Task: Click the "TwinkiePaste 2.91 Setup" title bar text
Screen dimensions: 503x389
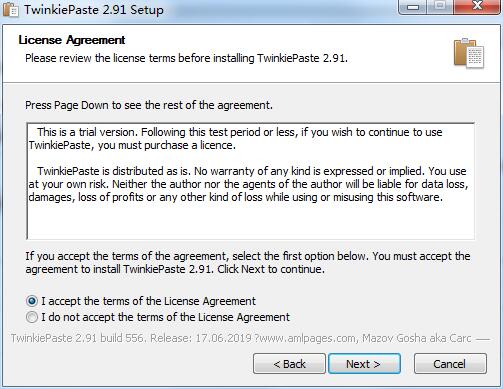Action: (x=94, y=10)
